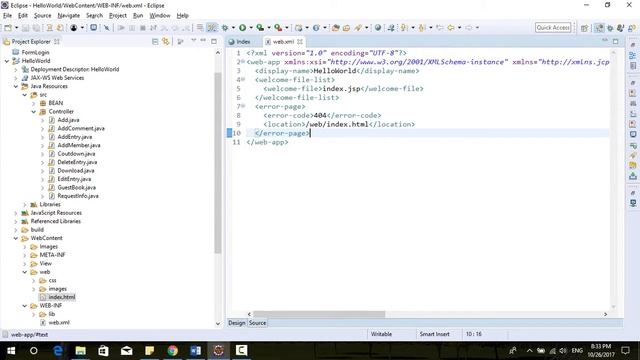Click the editor horizontal scrollbar thumb
The width and height of the screenshot is (640, 360).
[319, 314]
